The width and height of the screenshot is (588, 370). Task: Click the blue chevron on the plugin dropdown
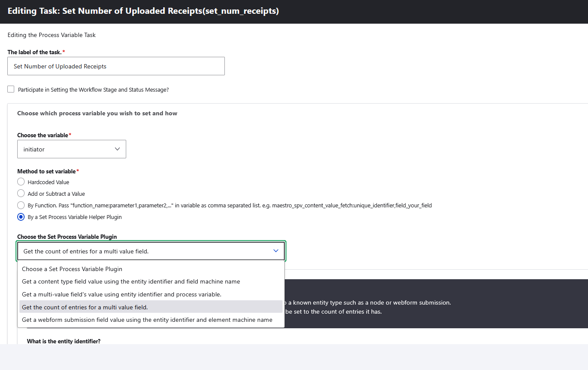click(275, 250)
